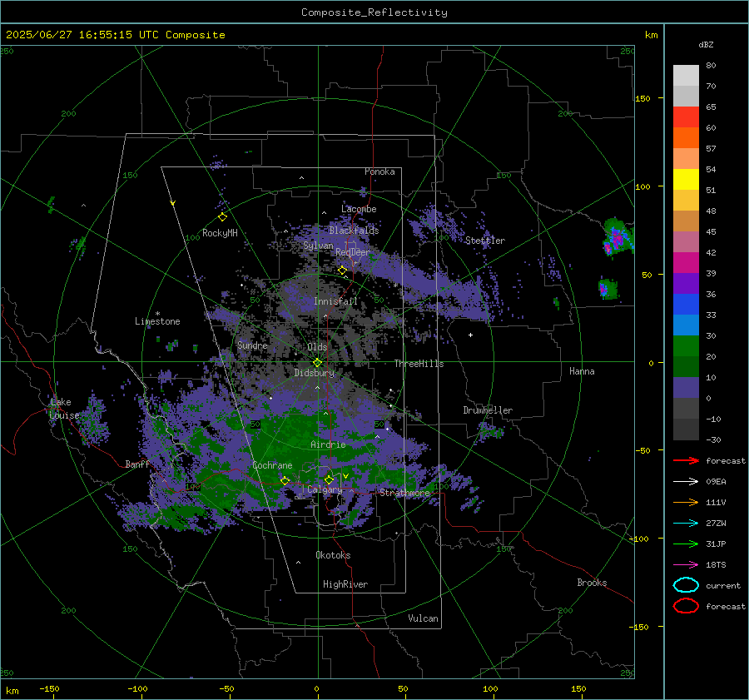
Task: Click the Drumheller town label
Action: point(488,410)
